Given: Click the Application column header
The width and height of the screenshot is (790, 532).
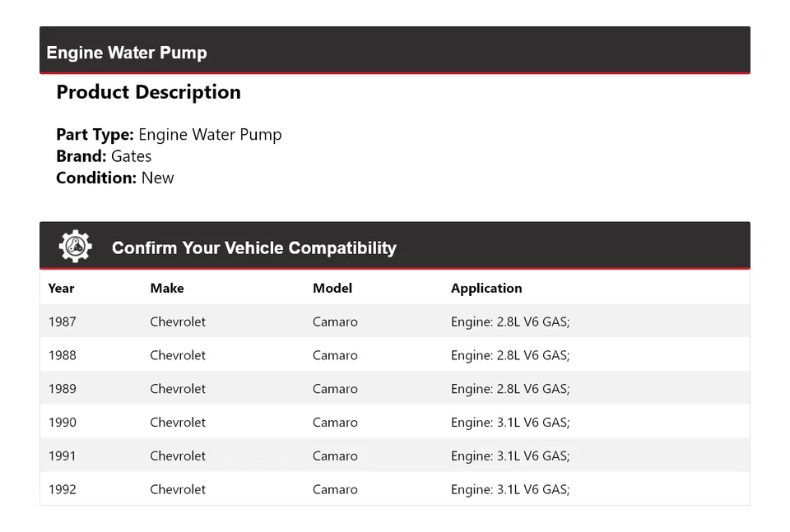Looking at the screenshot, I should pos(486,288).
